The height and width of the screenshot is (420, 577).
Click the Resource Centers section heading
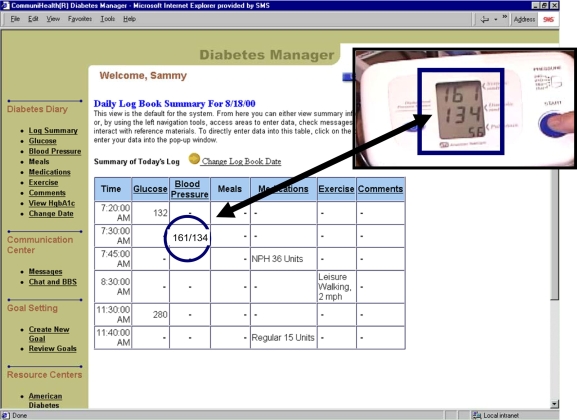coord(45,374)
